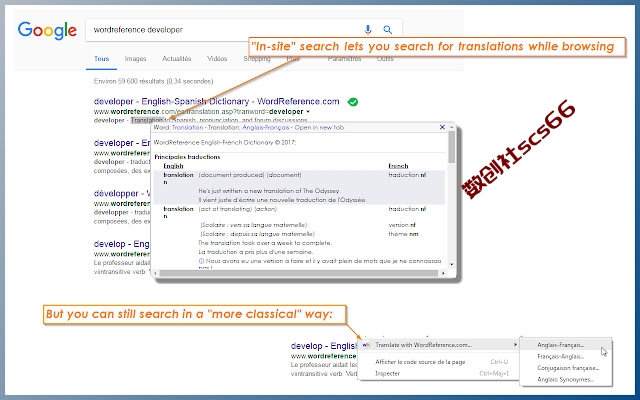Select Conjugaison française submenu entry
The image size is (640, 400).
(x=566, y=368)
